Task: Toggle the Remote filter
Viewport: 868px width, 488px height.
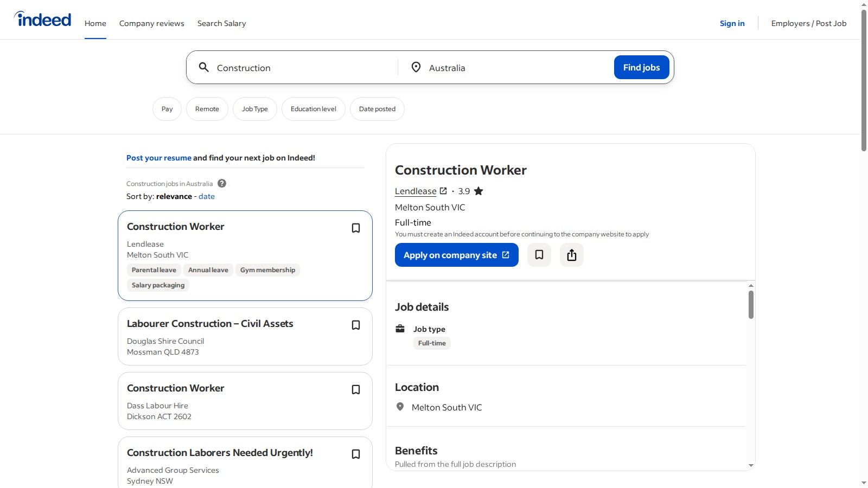Action: click(x=207, y=108)
